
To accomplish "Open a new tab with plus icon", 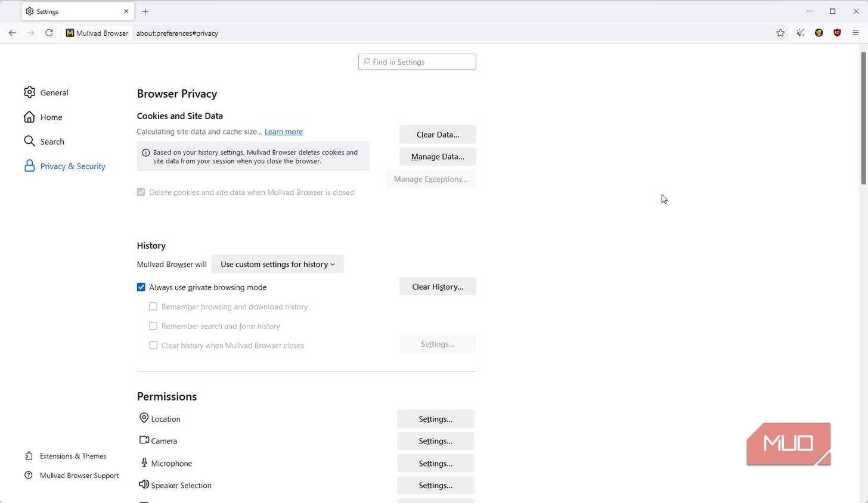I will click(145, 11).
